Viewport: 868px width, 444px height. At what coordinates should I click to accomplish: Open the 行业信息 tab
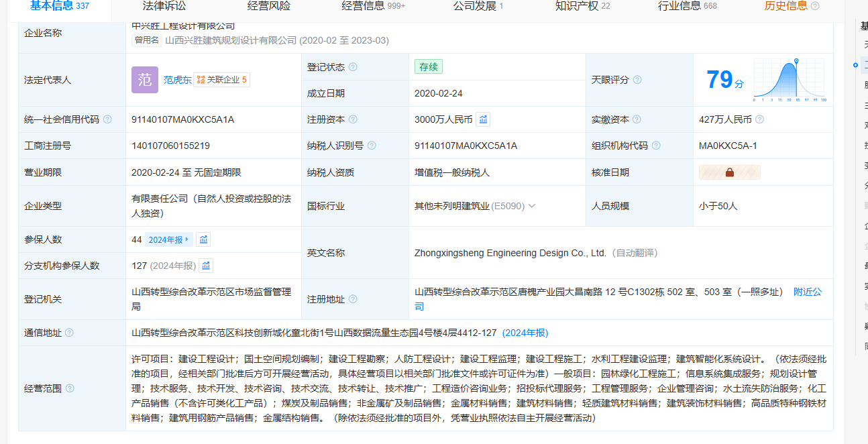pyautogui.click(x=688, y=6)
